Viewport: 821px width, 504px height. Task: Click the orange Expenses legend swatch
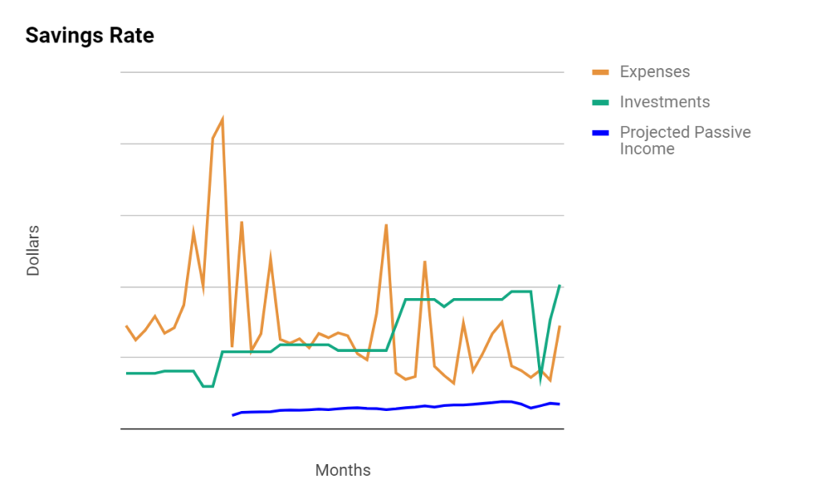pyautogui.click(x=600, y=72)
